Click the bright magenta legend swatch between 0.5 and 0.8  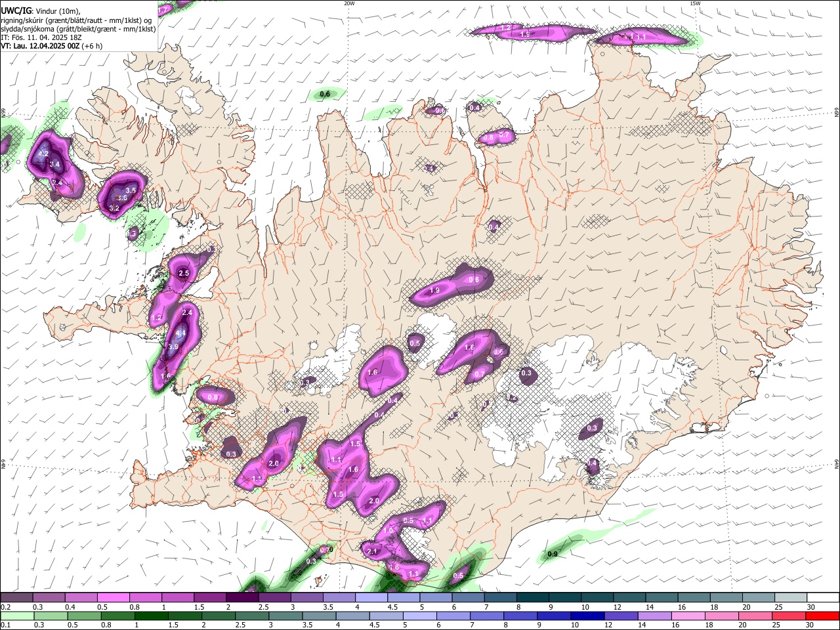coord(114,597)
